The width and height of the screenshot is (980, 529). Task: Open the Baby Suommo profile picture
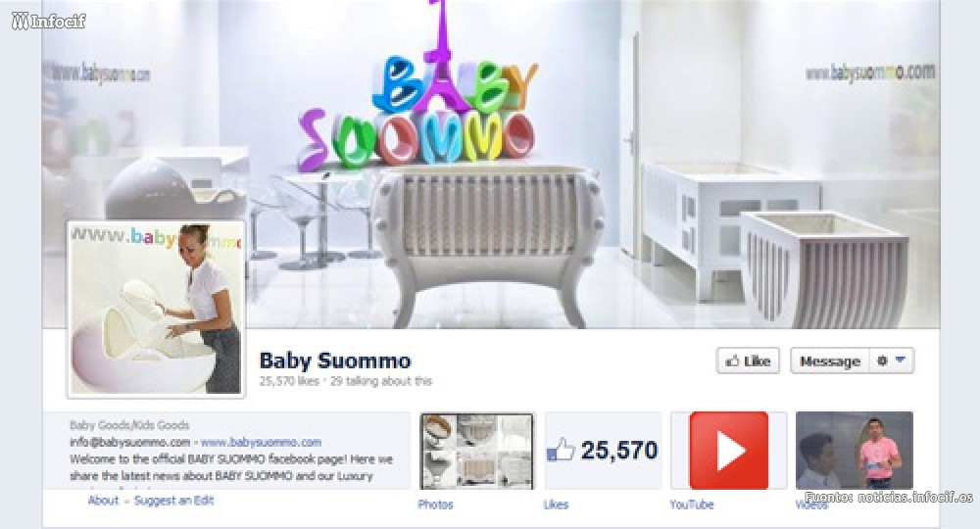tap(156, 310)
